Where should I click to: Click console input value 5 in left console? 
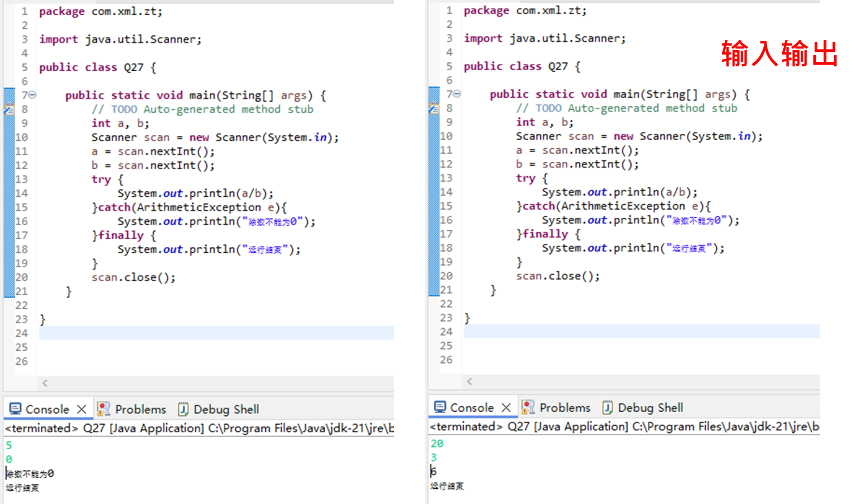(x=9, y=445)
